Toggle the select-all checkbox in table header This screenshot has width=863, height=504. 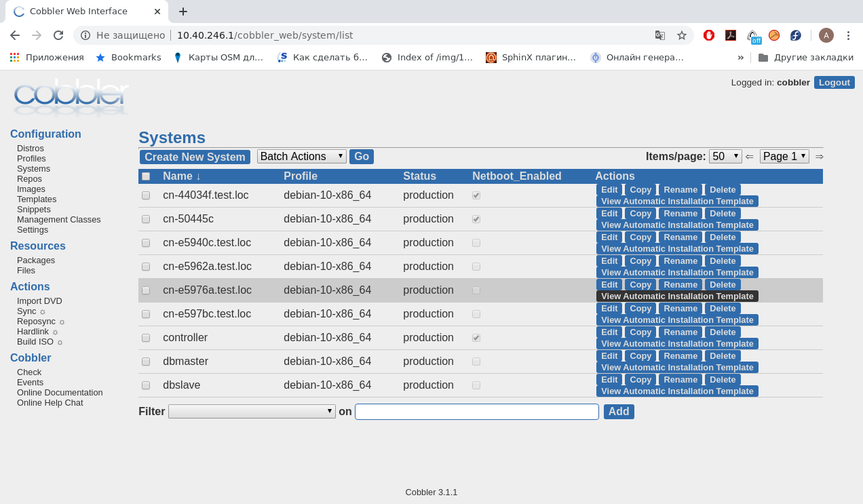coord(146,176)
